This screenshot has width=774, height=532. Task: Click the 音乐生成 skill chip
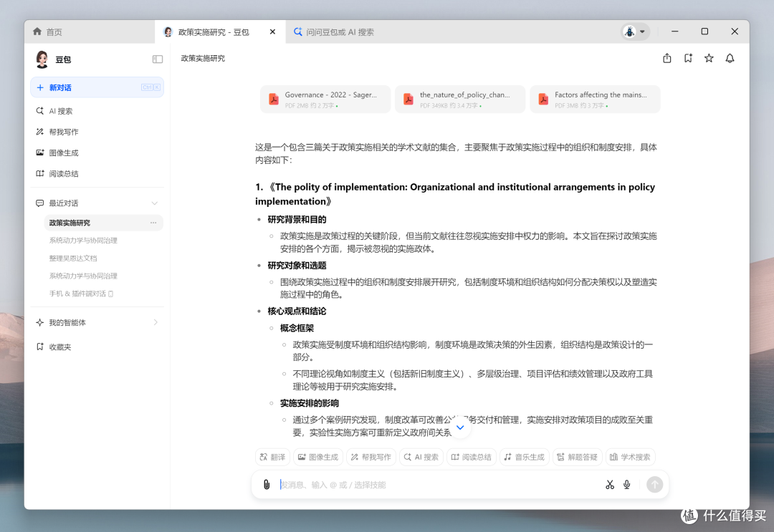tap(524, 457)
